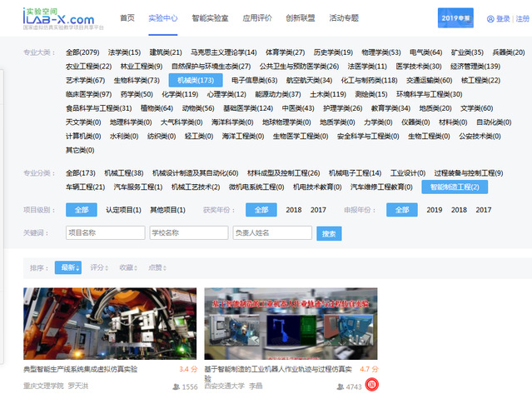Open the 实验中心 navigation tab

(163, 17)
